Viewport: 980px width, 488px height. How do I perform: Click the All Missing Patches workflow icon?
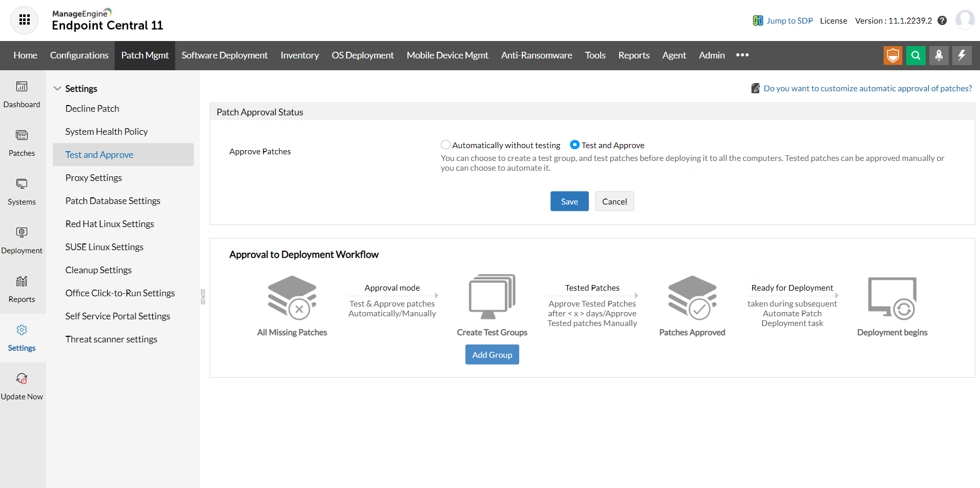(x=292, y=298)
